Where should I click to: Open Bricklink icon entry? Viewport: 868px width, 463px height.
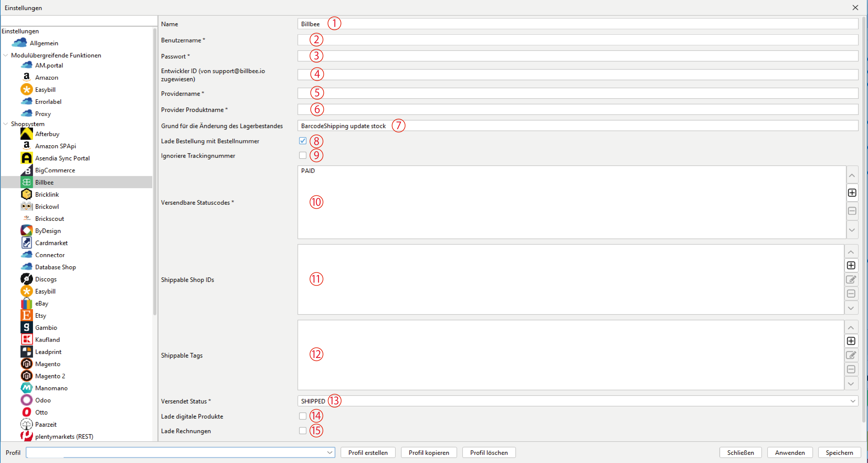(x=26, y=194)
